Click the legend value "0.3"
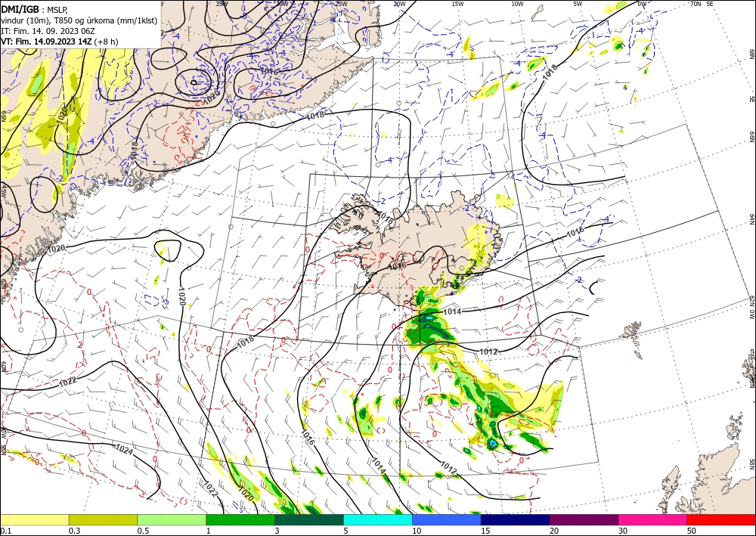756x536 pixels. [74, 531]
